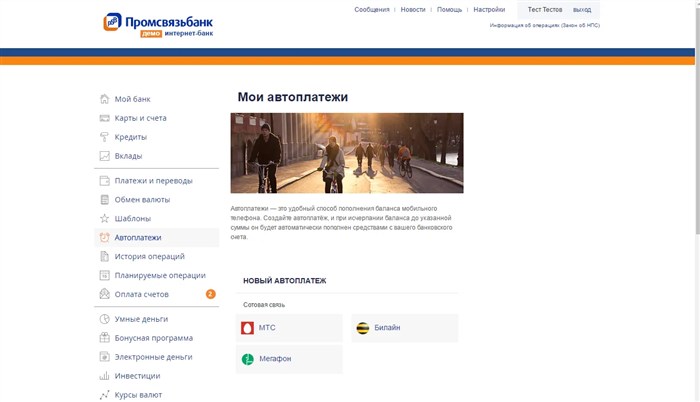Create a new МТС autopayment
Screen dimensions: 700x402
289,328
